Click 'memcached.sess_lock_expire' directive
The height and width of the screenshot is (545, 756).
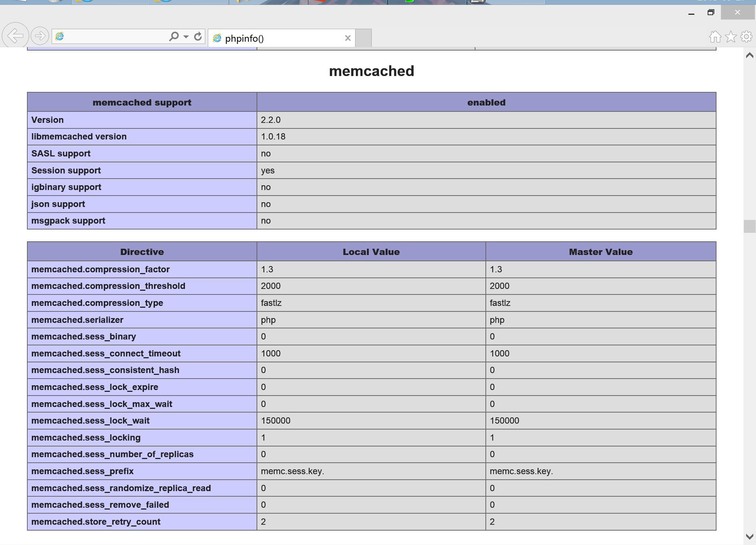(94, 387)
